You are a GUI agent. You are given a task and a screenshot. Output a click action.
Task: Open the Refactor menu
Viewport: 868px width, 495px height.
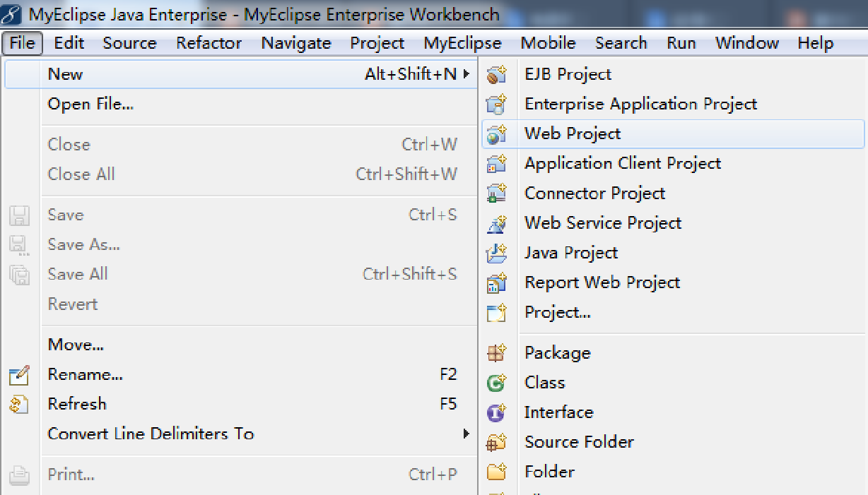pos(209,43)
